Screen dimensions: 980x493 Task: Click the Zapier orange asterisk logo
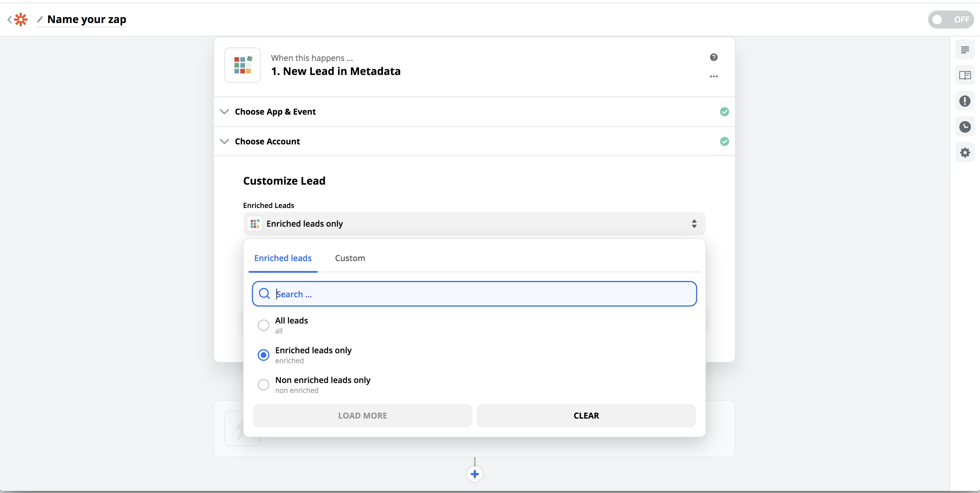(21, 20)
